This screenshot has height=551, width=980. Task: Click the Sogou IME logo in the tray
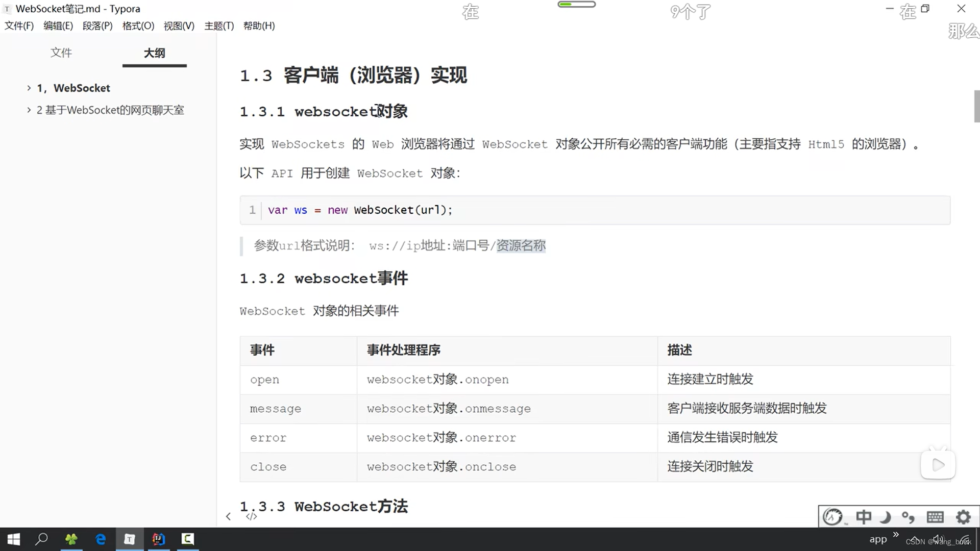click(832, 516)
